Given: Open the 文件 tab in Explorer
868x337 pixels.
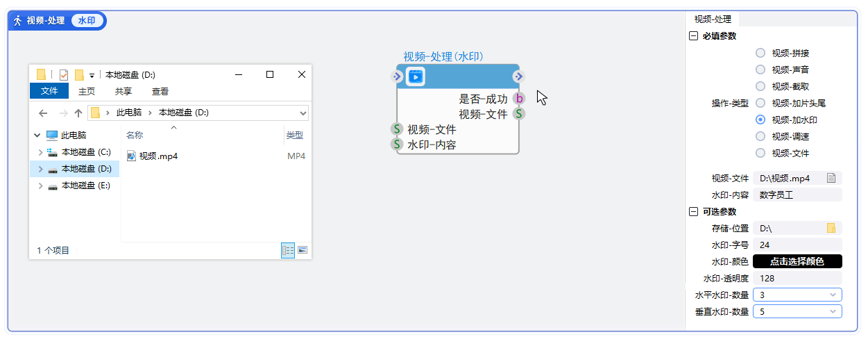Looking at the screenshot, I should point(49,91).
